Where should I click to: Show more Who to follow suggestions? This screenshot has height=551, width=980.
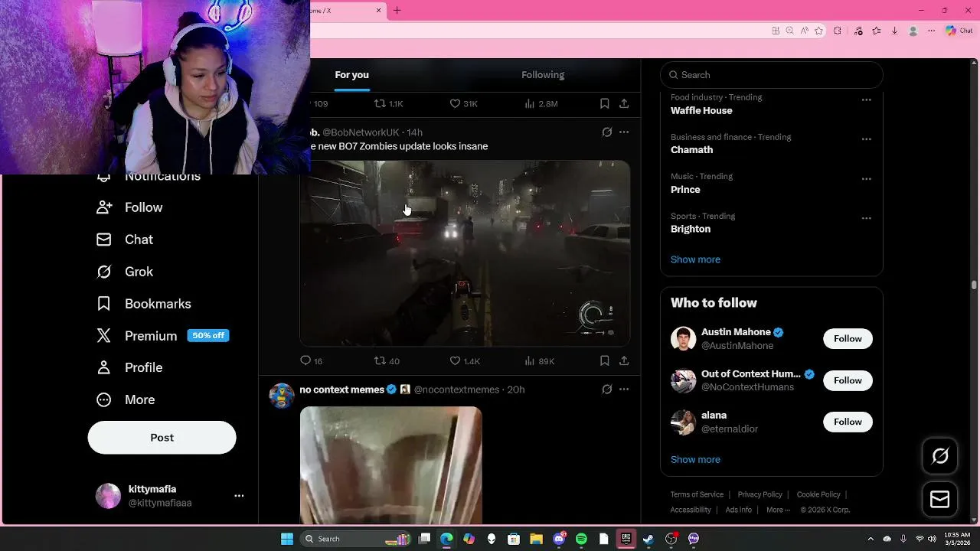(695, 460)
